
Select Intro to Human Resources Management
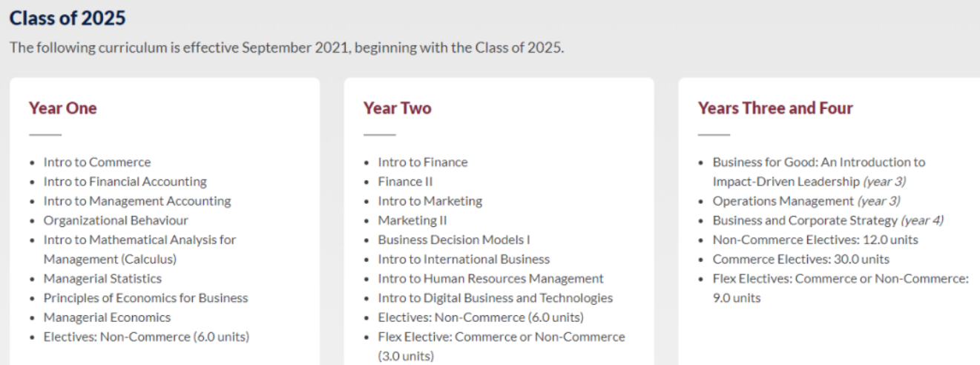(x=490, y=279)
